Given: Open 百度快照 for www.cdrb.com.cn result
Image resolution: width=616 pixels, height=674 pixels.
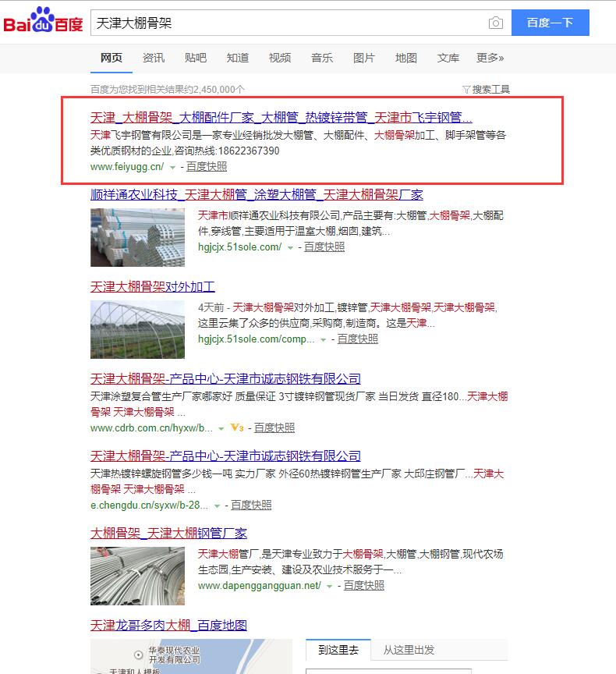Looking at the screenshot, I should (274, 427).
